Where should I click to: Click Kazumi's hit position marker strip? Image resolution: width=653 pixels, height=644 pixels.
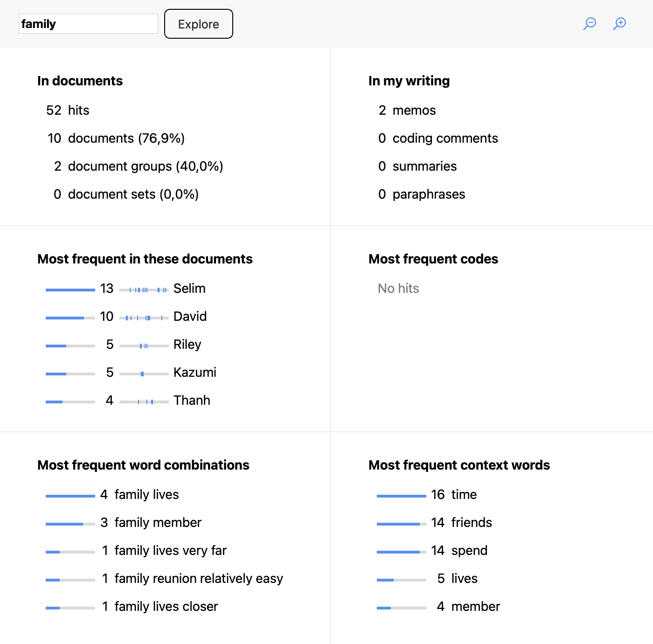click(x=144, y=374)
